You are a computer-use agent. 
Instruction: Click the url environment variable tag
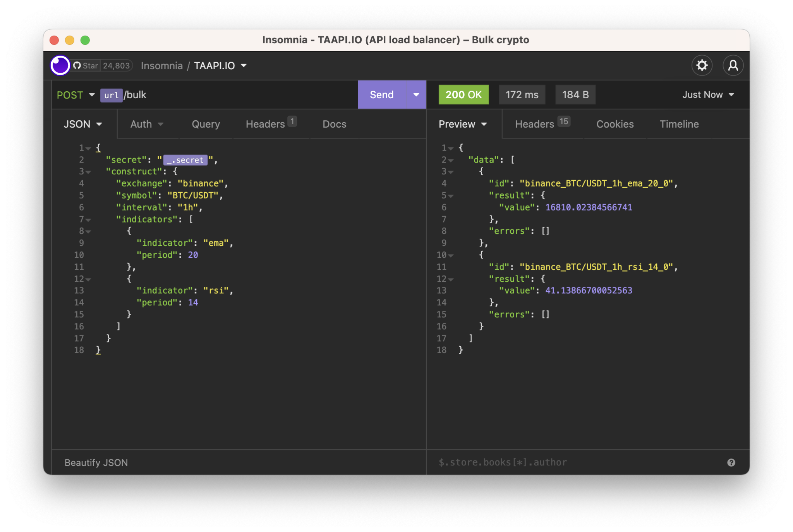(111, 95)
